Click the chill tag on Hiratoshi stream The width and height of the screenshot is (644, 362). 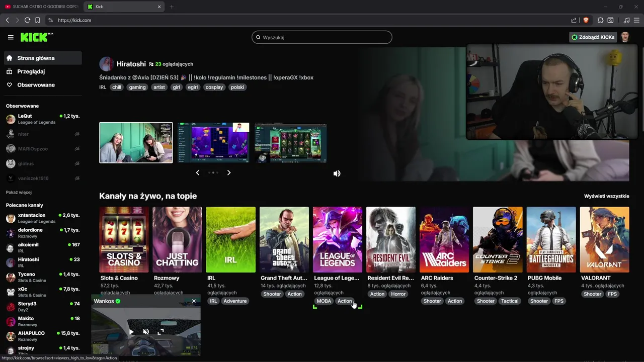click(x=117, y=87)
